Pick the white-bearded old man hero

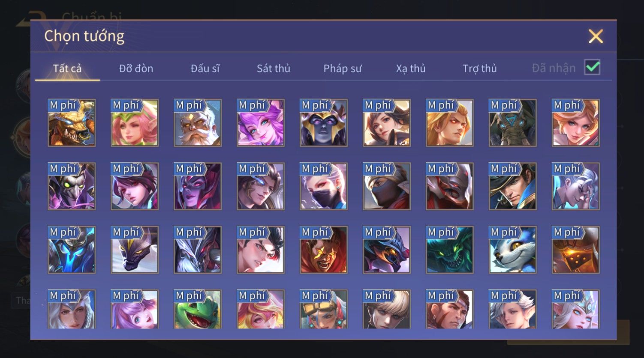pos(198,123)
